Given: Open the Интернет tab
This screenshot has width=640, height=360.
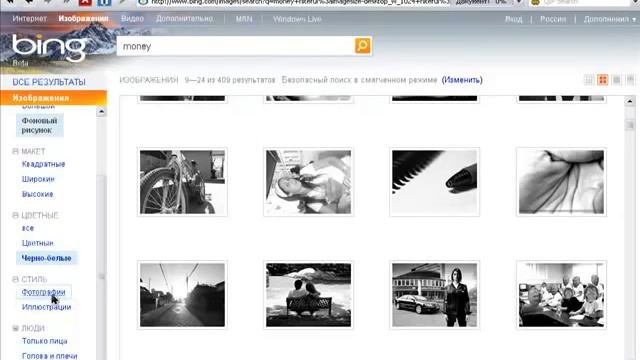Looking at the screenshot, I should click(x=29, y=19).
